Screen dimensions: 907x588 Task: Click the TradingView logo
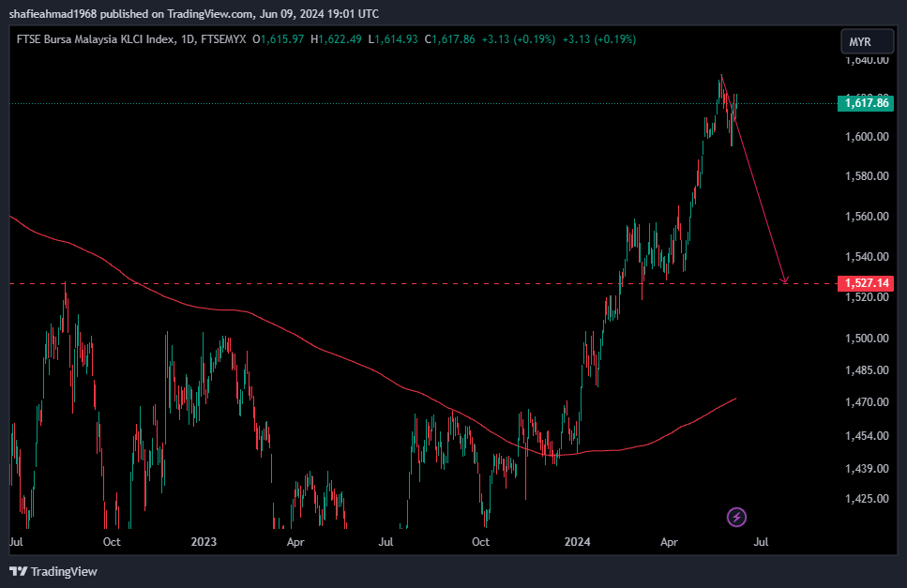click(x=53, y=571)
